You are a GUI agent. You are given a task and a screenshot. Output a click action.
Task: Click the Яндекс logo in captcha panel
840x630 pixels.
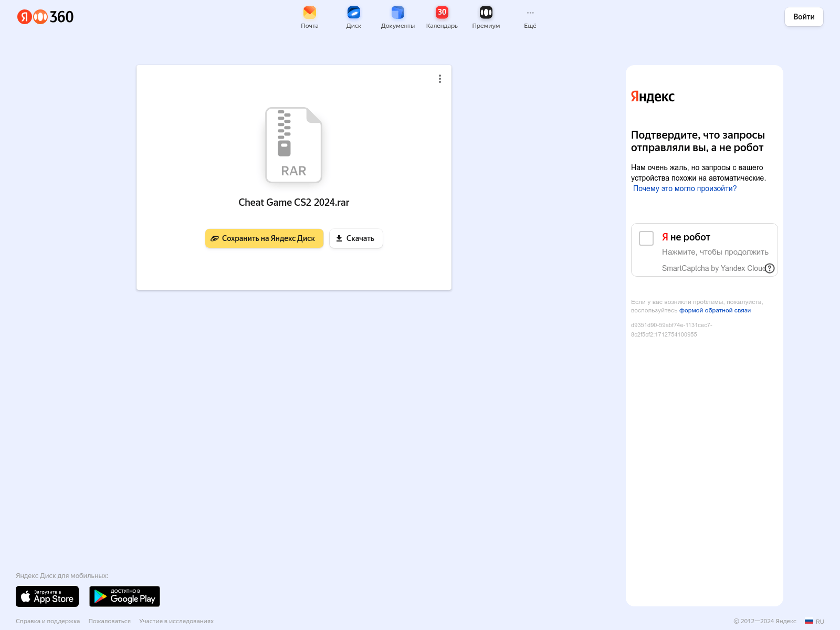click(x=653, y=97)
